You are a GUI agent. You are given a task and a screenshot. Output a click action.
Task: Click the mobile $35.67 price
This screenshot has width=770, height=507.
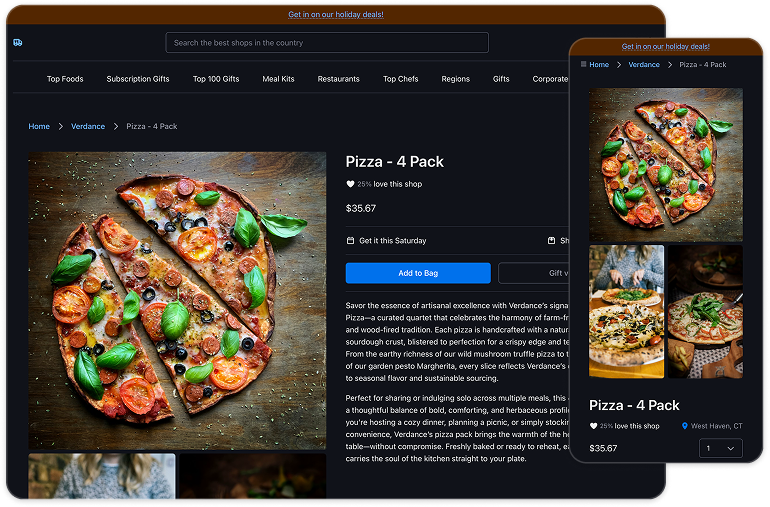603,449
